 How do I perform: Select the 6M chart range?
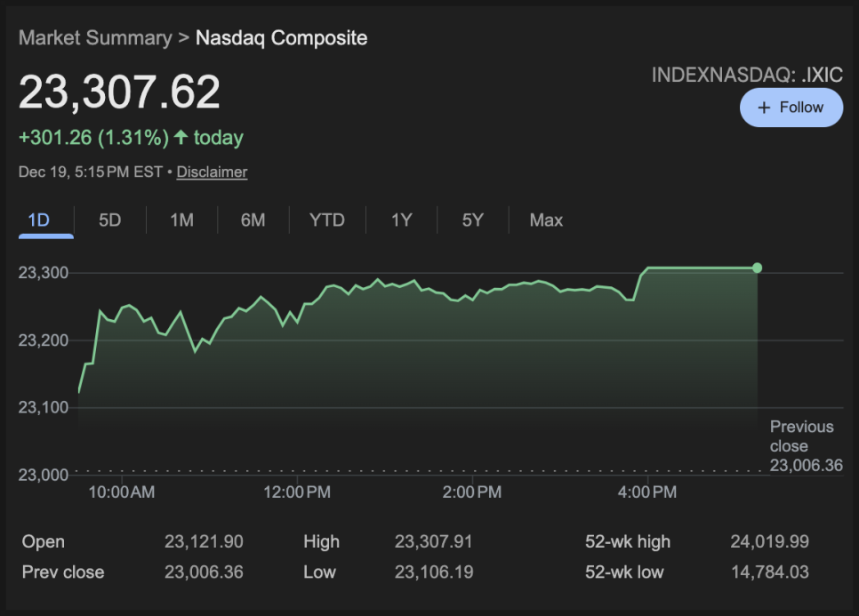click(253, 220)
